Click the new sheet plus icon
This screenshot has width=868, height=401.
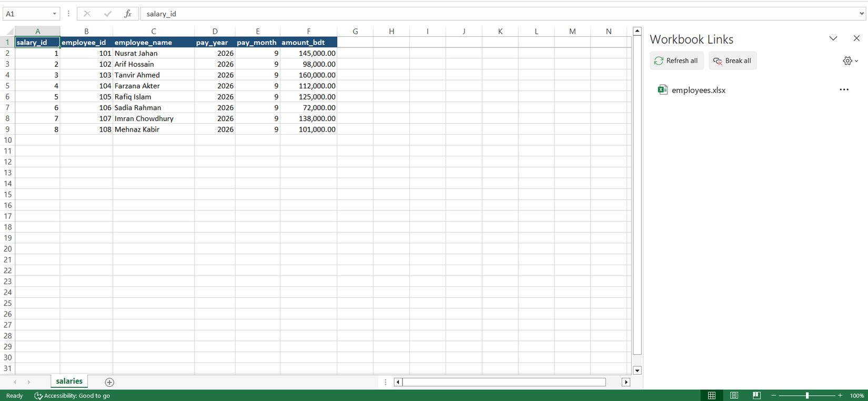pos(109,382)
